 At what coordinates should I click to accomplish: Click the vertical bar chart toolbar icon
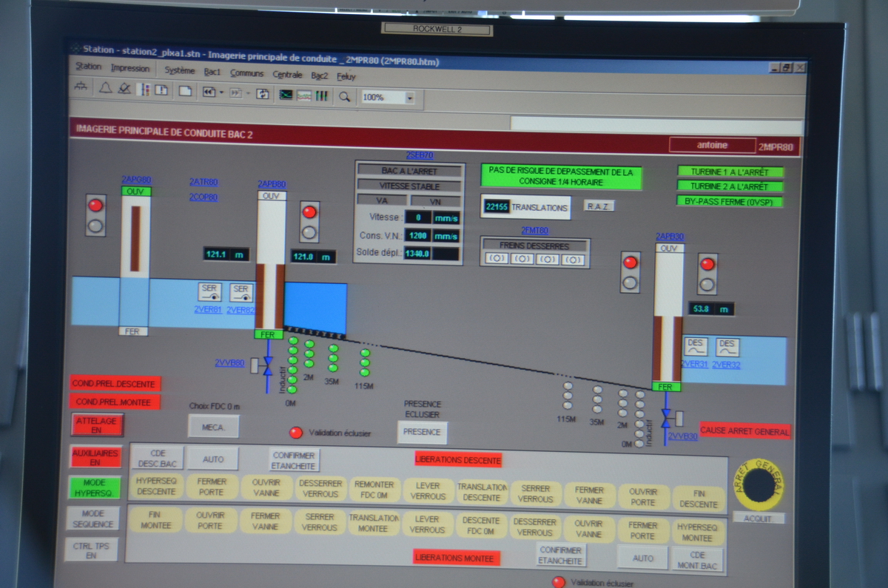[322, 95]
